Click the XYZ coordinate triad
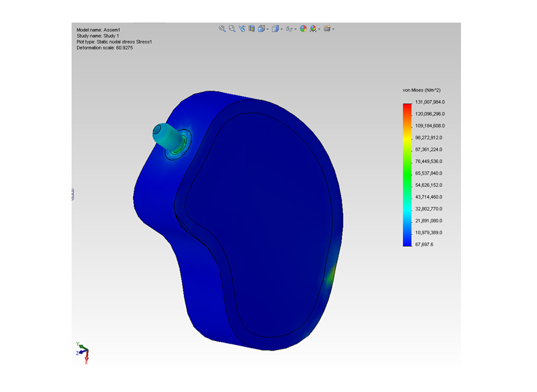This screenshot has height=392, width=537. point(82,352)
